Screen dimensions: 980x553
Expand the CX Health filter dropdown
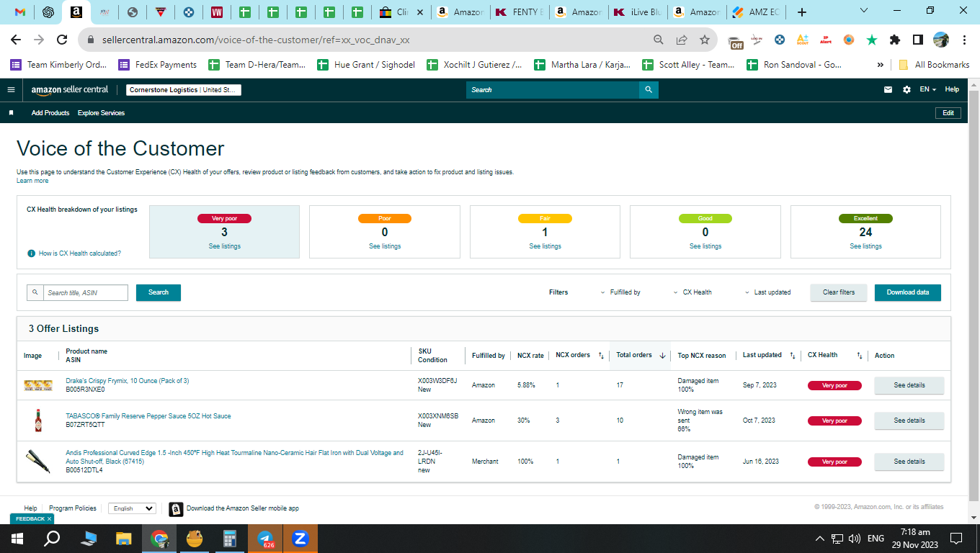[x=692, y=292]
